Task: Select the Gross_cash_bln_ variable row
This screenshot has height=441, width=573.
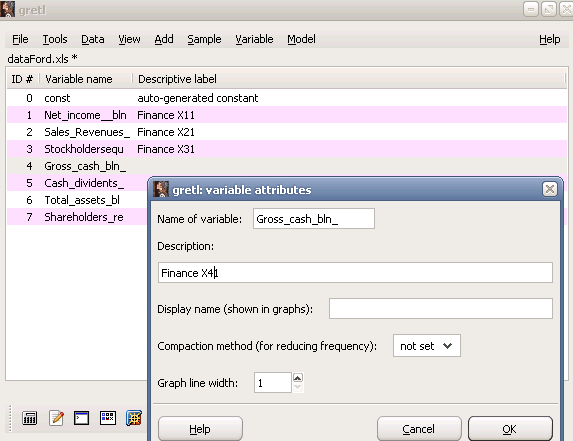Action: pos(286,166)
